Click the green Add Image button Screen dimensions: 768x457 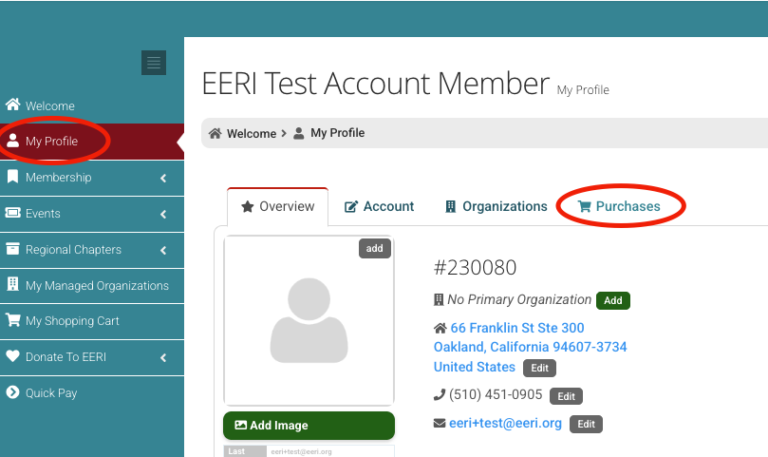(x=308, y=425)
